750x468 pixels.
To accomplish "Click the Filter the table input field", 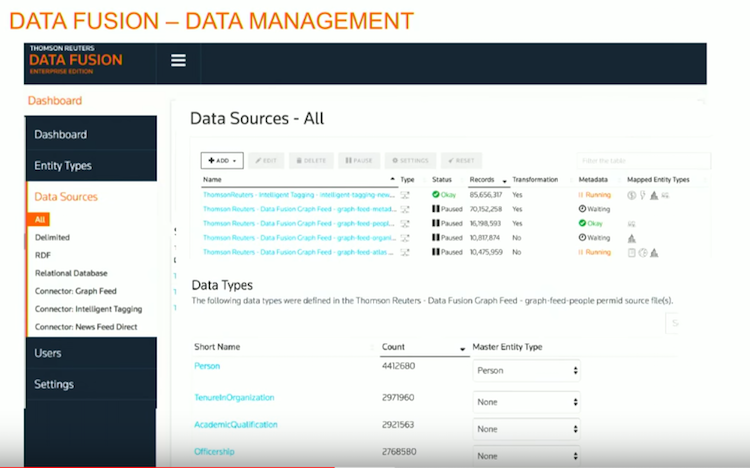I will coord(644,161).
